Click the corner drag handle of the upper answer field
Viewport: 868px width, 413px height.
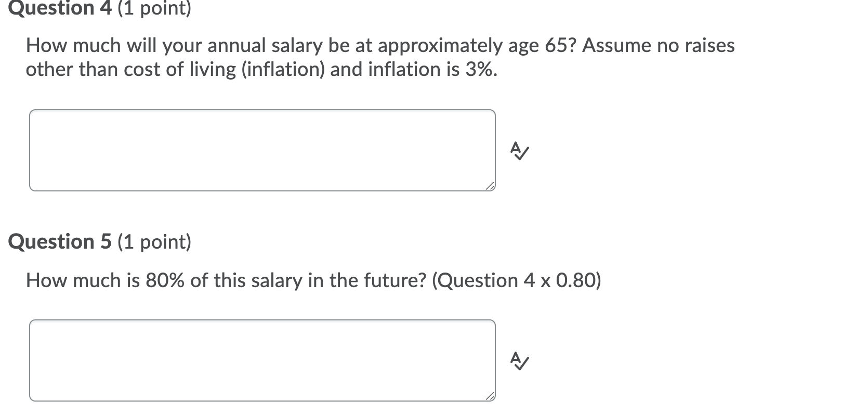click(489, 186)
